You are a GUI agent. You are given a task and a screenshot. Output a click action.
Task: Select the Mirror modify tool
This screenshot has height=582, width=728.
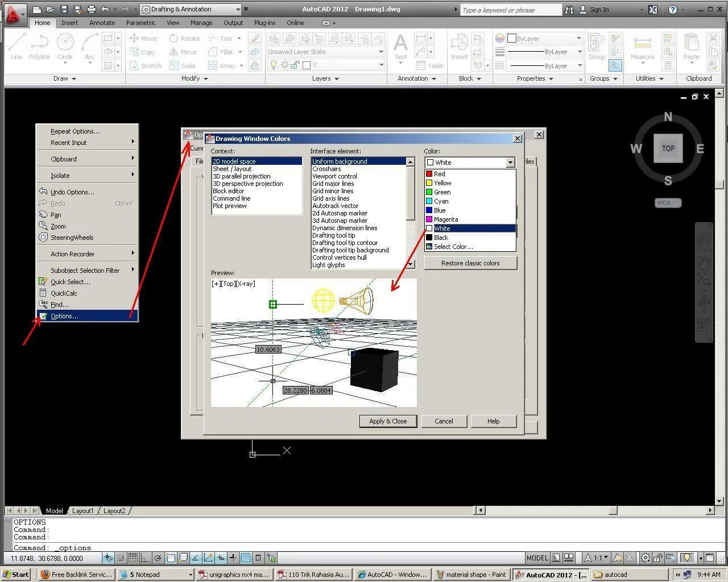183,52
